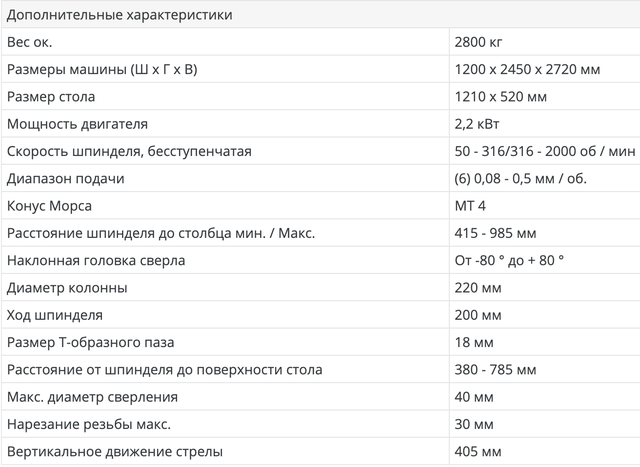This screenshot has width=640, height=467.
Task: Click the 'Вертикальное движение стрелы' label
Action: point(115,452)
